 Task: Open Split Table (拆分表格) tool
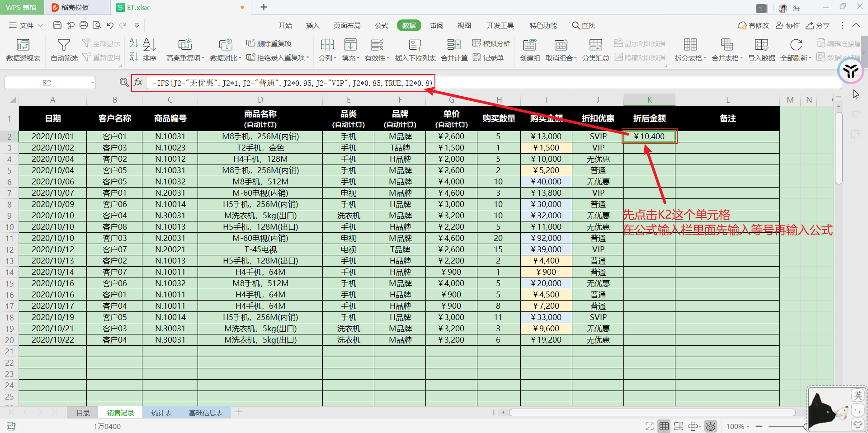click(x=690, y=50)
